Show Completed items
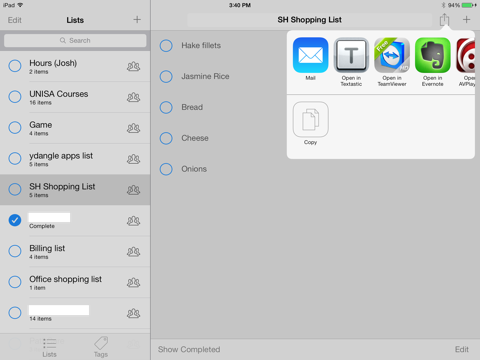 click(189, 349)
